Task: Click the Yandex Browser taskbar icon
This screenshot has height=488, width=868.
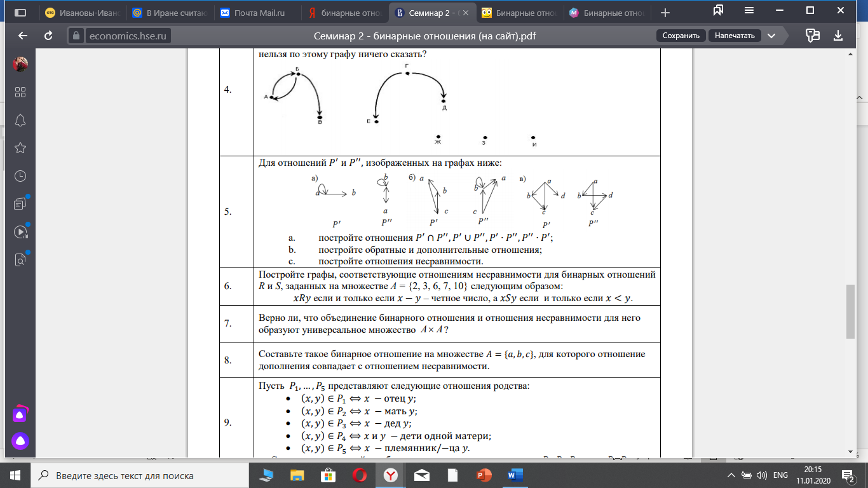Action: tap(390, 475)
